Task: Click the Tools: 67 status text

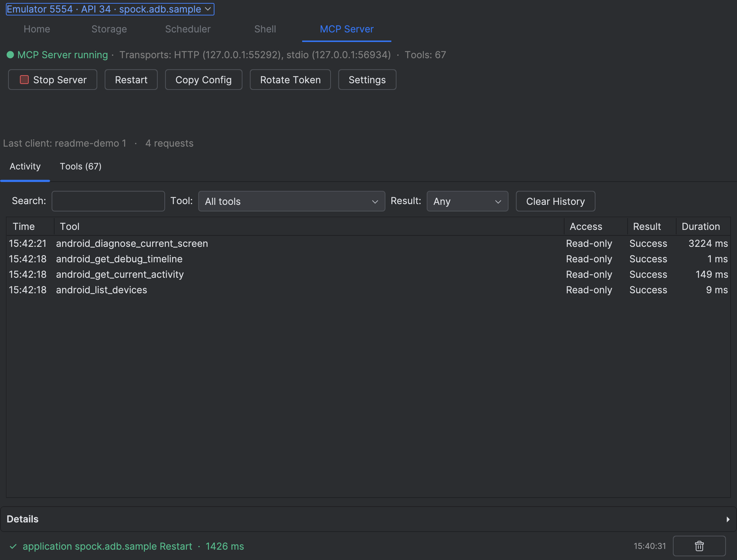Action: (x=425, y=55)
